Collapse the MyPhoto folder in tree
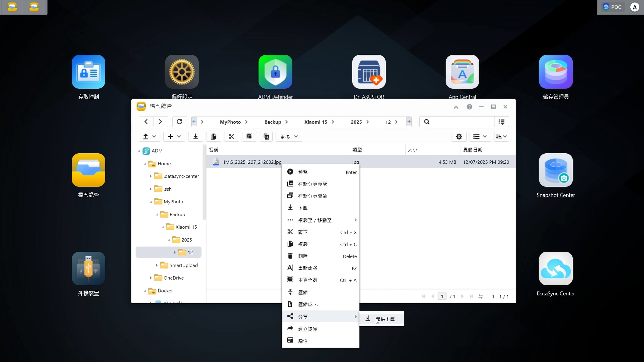Screen dimensions: 644x362 point(151,202)
